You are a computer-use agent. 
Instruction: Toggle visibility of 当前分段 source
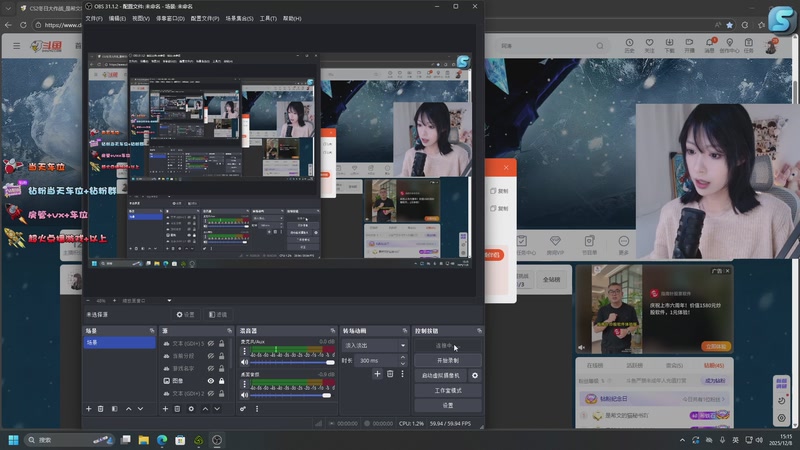click(211, 356)
